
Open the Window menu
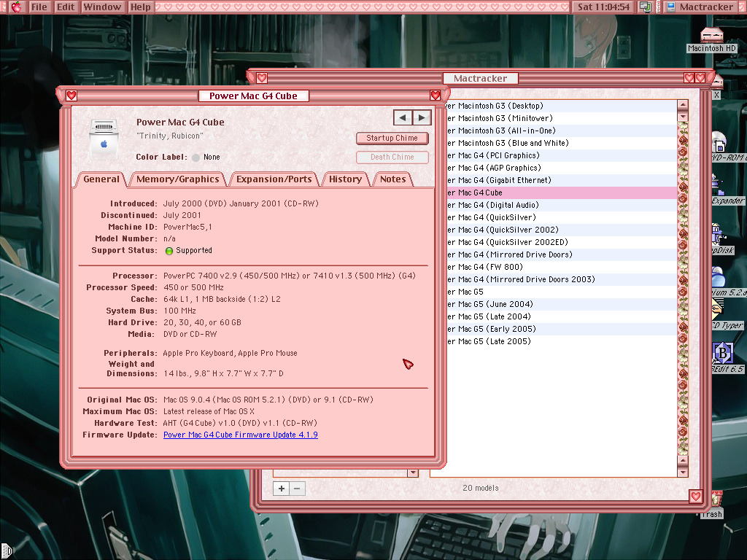(x=102, y=7)
